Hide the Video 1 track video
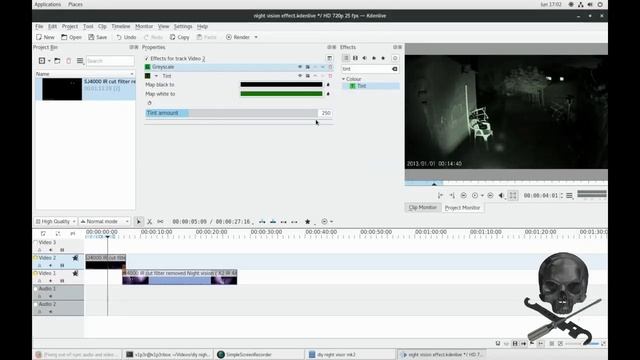The image size is (640, 360). tap(62, 281)
